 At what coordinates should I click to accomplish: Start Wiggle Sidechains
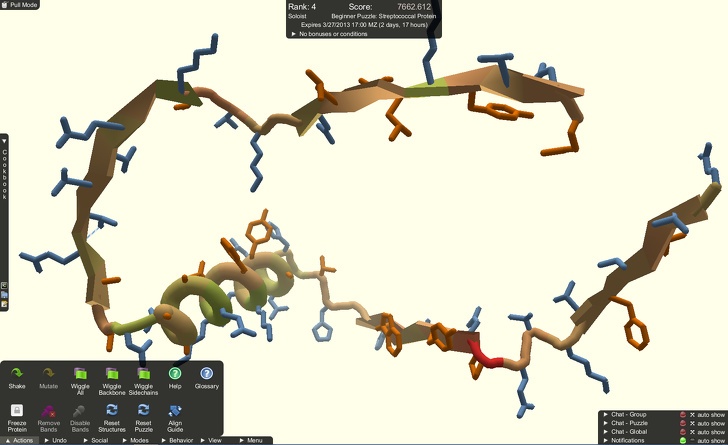pos(143,373)
